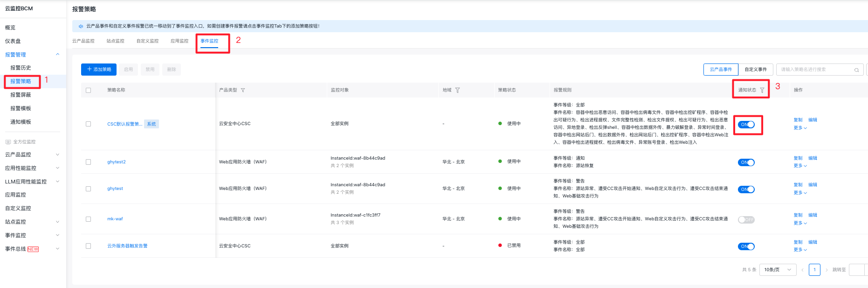Click the notification status filter icon
The width and height of the screenshot is (868, 288).
762,90
